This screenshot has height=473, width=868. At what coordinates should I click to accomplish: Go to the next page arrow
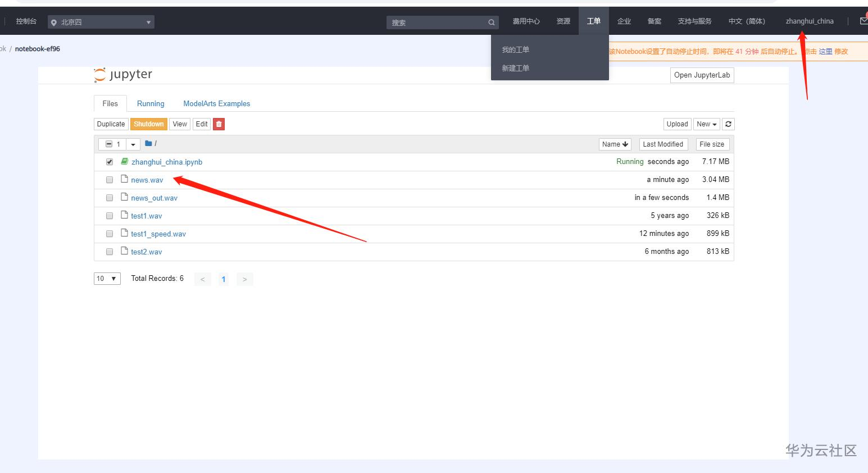point(245,279)
